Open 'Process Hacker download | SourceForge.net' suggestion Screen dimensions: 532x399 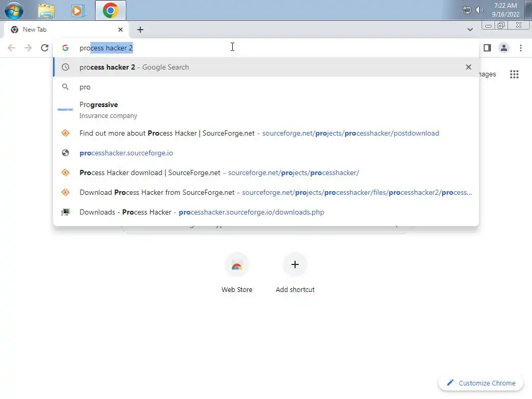click(x=265, y=172)
